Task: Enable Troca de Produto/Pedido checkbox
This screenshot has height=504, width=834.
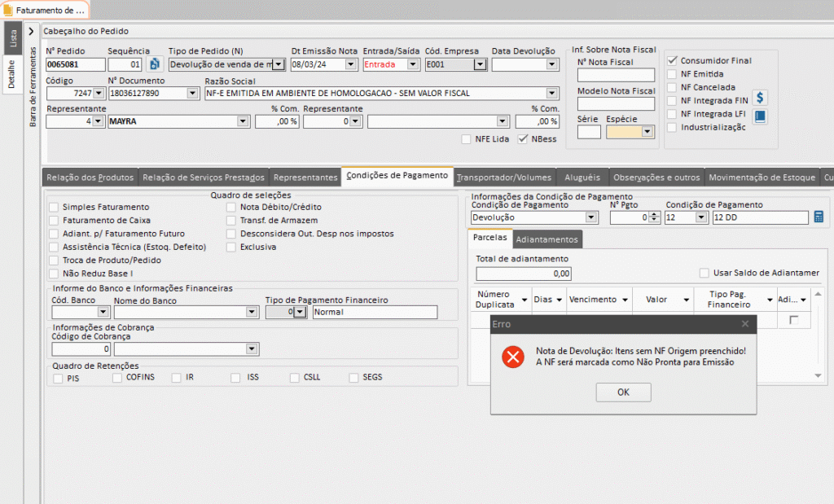Action: pyautogui.click(x=54, y=260)
